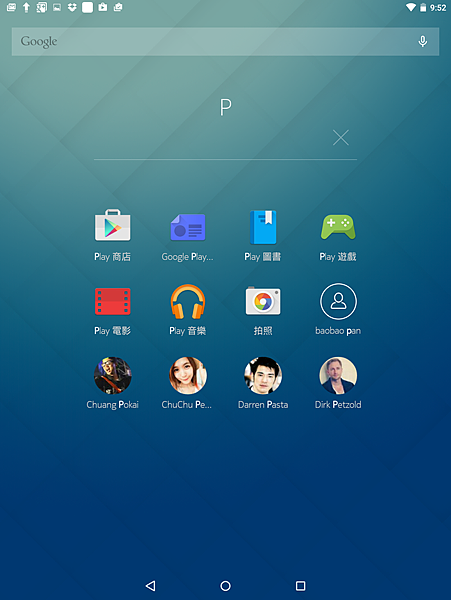Tap the white square notification icon
Screen dimensions: 451x600
coord(87,7)
